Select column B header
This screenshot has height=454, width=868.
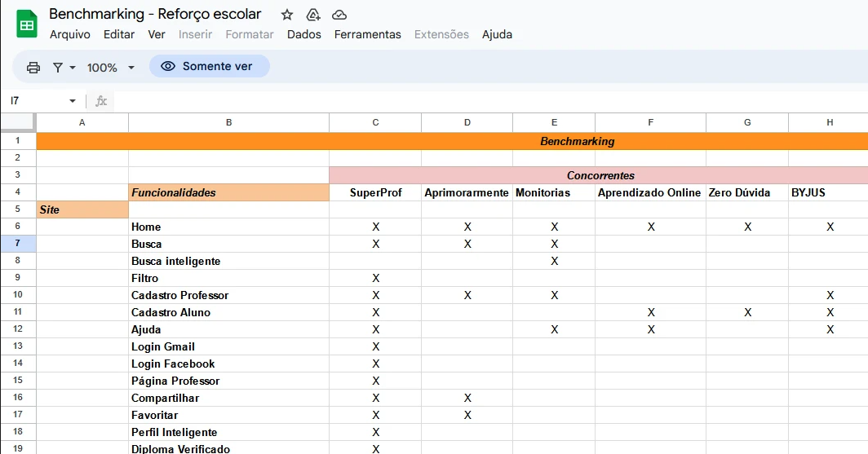pyautogui.click(x=228, y=122)
